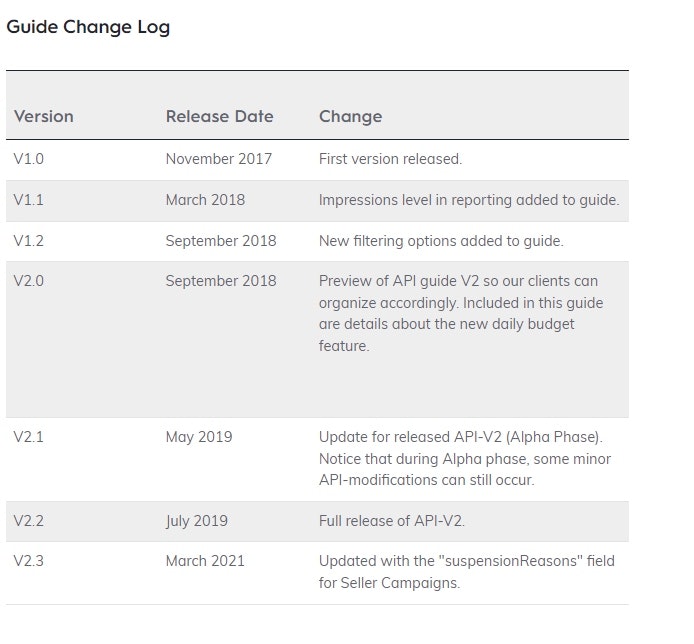This screenshot has height=644, width=694.
Task: Click the Preview of API guide V2 description
Action: click(x=461, y=313)
